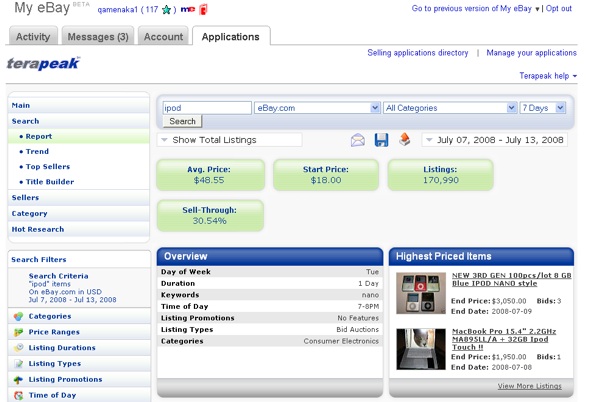Expand the July 07 - July 13 date selector

(x=494, y=140)
